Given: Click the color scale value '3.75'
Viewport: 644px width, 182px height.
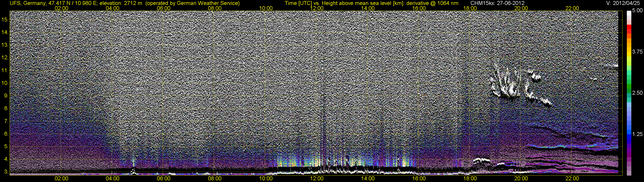Looking at the screenshot, I should tap(637, 52).
